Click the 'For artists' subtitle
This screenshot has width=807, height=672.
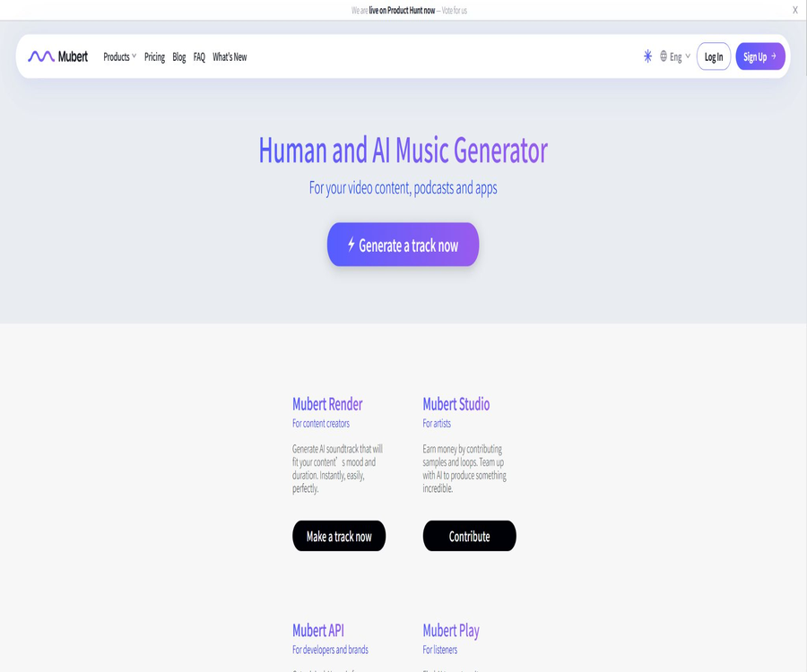[x=437, y=424]
